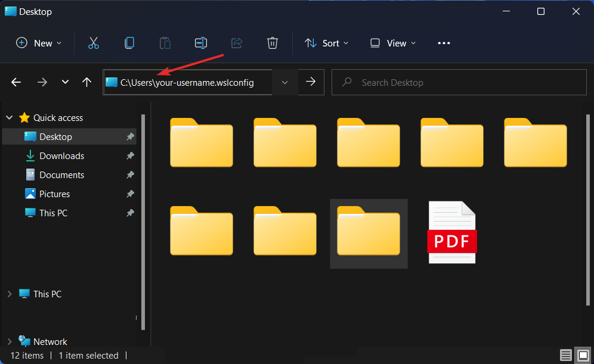594x364 pixels.
Task: Open the View layout menu
Action: [x=392, y=42]
